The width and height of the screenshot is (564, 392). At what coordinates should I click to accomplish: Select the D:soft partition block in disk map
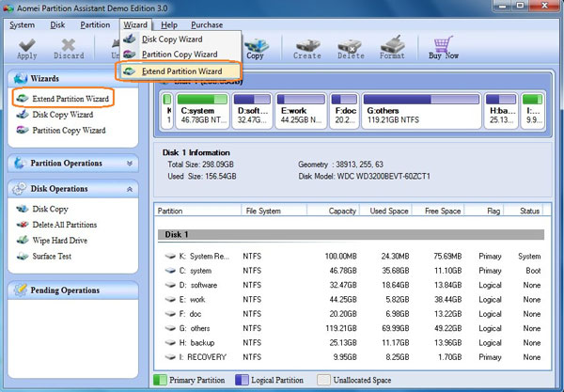tap(252, 110)
